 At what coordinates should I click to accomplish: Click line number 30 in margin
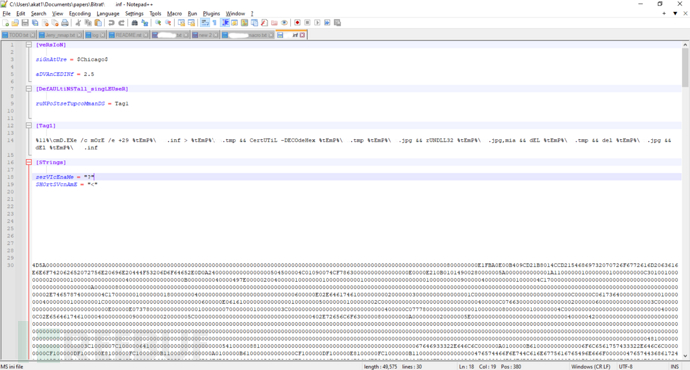pos(10,265)
